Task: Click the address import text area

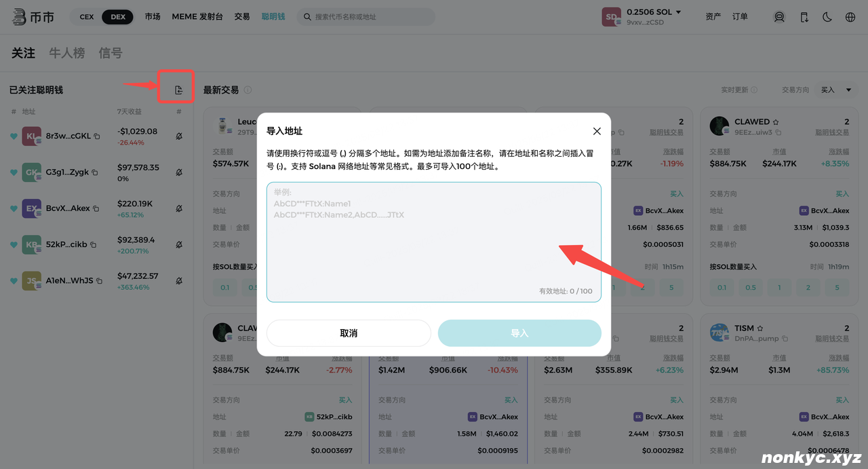Action: pyautogui.click(x=433, y=242)
